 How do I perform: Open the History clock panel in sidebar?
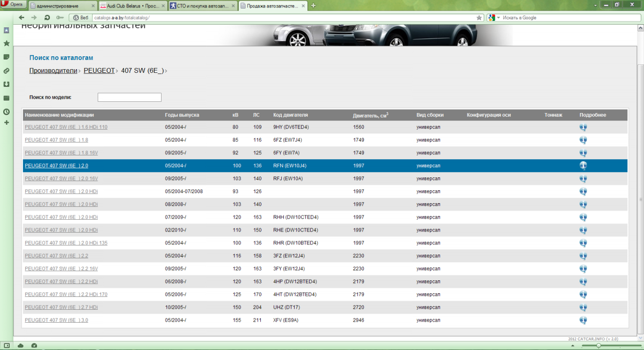point(6,112)
